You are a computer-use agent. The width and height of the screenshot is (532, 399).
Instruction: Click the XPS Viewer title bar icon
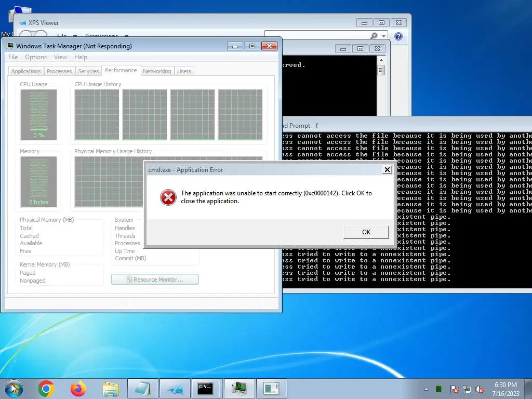22,23
